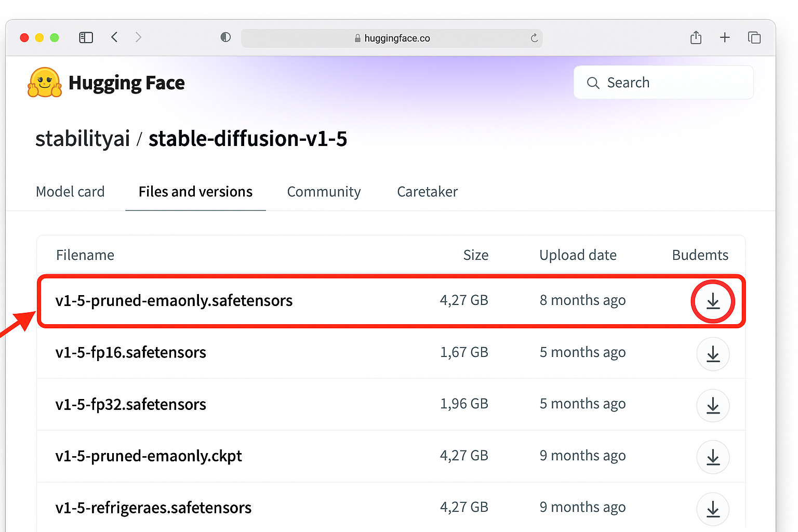Go back with the left arrow
Viewport: 798px width, 532px height.
pos(114,37)
